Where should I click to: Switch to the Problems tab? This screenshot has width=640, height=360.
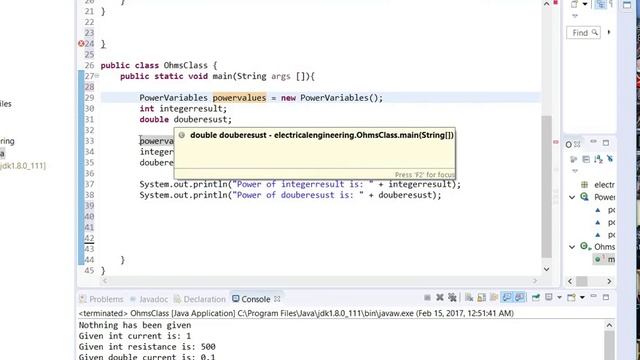(x=101, y=299)
